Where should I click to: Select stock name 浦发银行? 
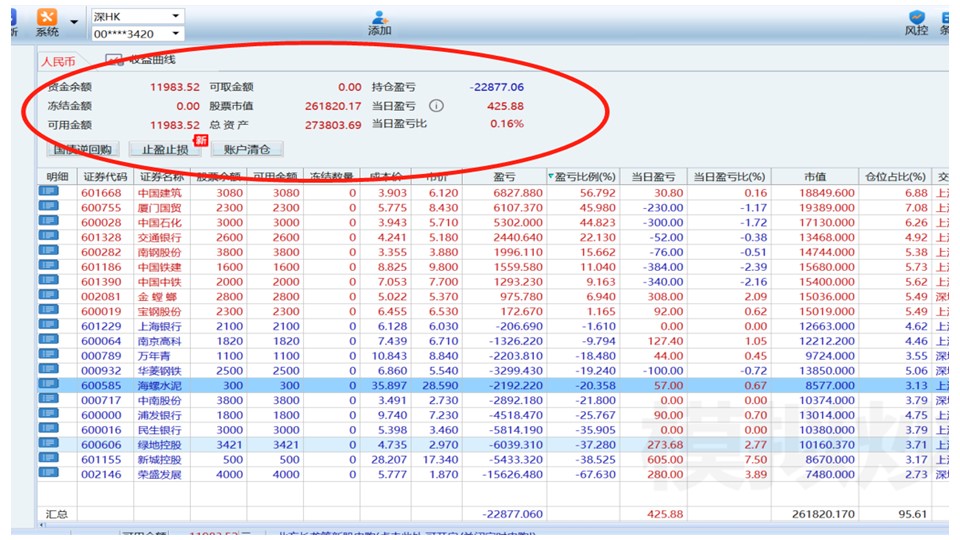pyautogui.click(x=160, y=415)
